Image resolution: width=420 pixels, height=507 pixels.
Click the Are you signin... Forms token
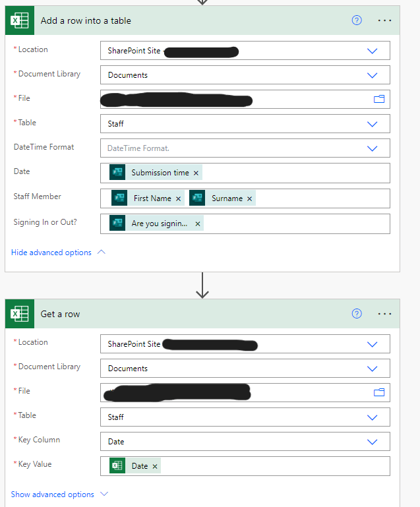[156, 223]
